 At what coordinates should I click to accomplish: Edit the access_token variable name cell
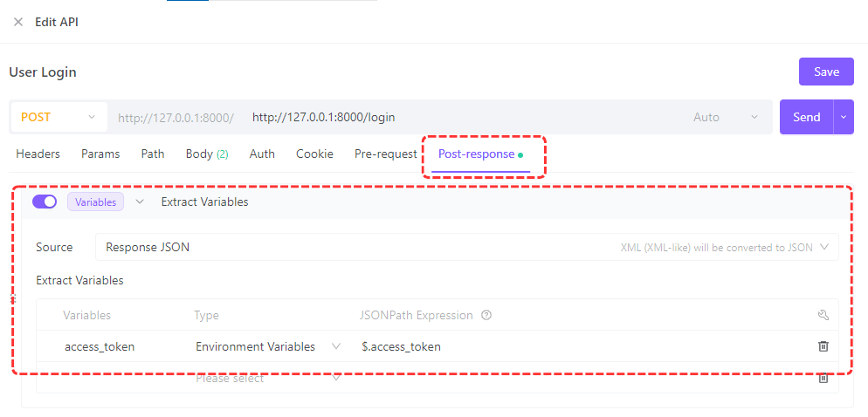[x=100, y=346]
